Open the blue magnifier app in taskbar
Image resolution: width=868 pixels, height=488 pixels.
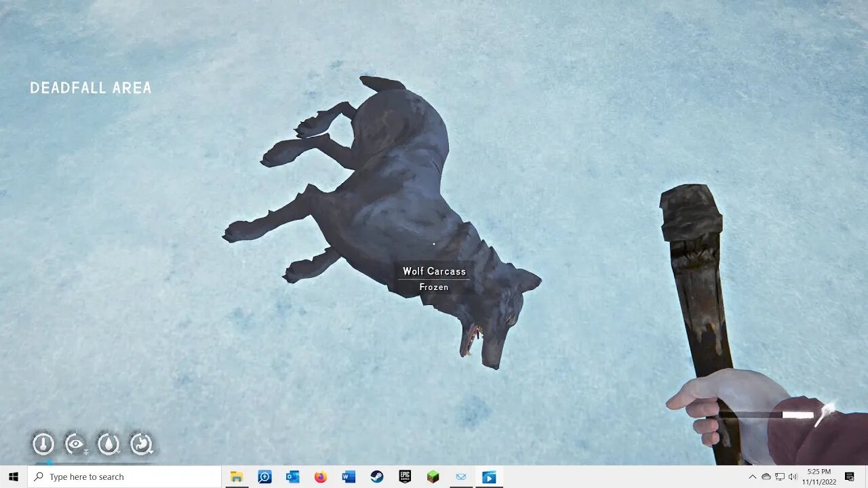264,476
